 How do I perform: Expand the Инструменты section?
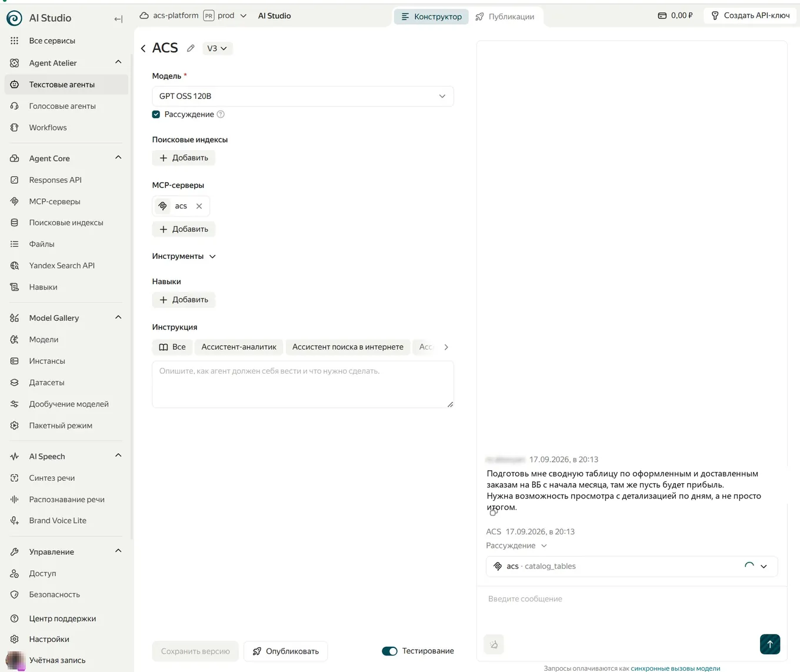[x=184, y=257]
